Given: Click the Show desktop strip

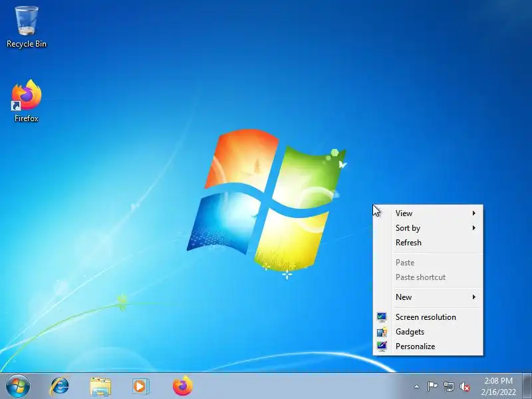Looking at the screenshot, I should click(527, 386).
